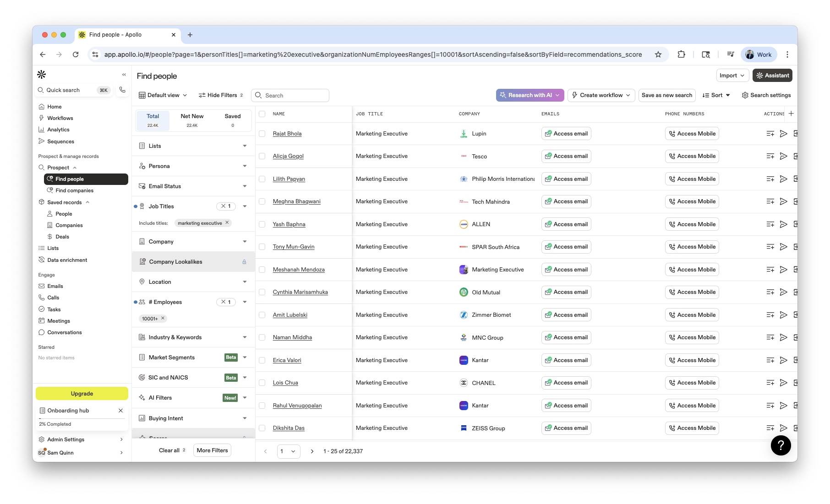
Task: Open the Assistant panel
Action: pos(772,76)
